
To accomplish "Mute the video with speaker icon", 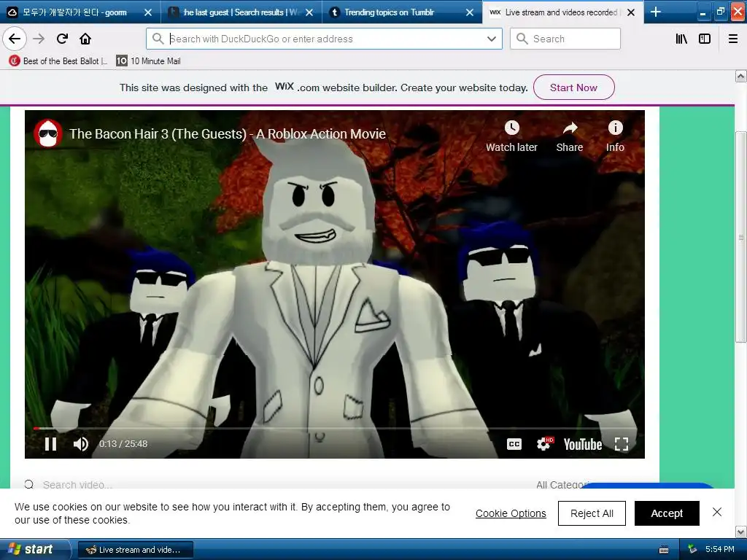I will [80, 444].
